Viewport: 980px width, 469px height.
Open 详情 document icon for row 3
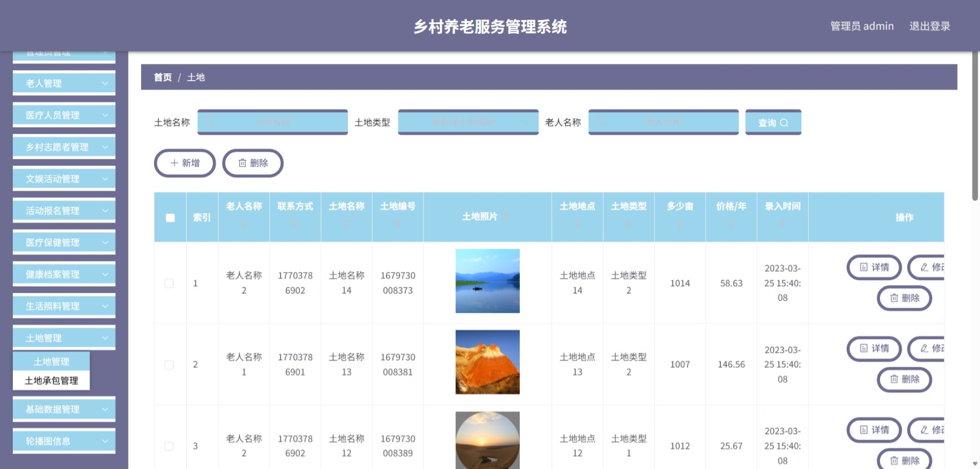click(x=863, y=430)
